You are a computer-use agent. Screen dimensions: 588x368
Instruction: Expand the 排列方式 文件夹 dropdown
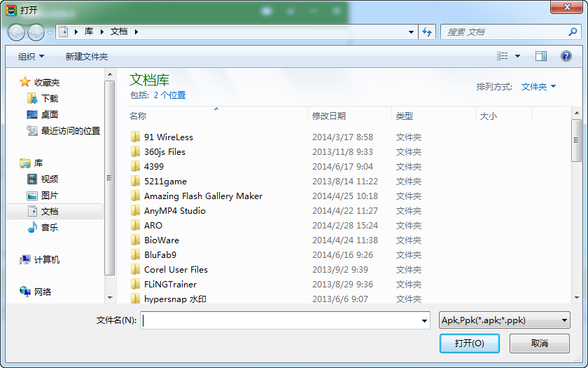tap(538, 87)
